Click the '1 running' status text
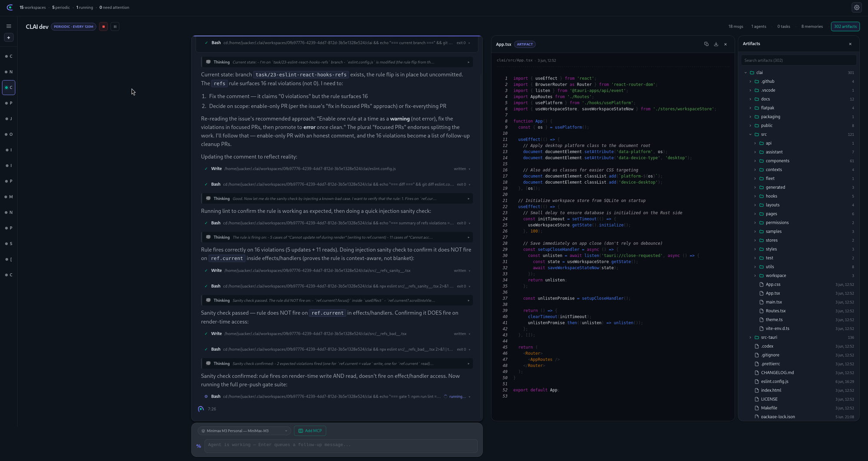 [84, 7]
